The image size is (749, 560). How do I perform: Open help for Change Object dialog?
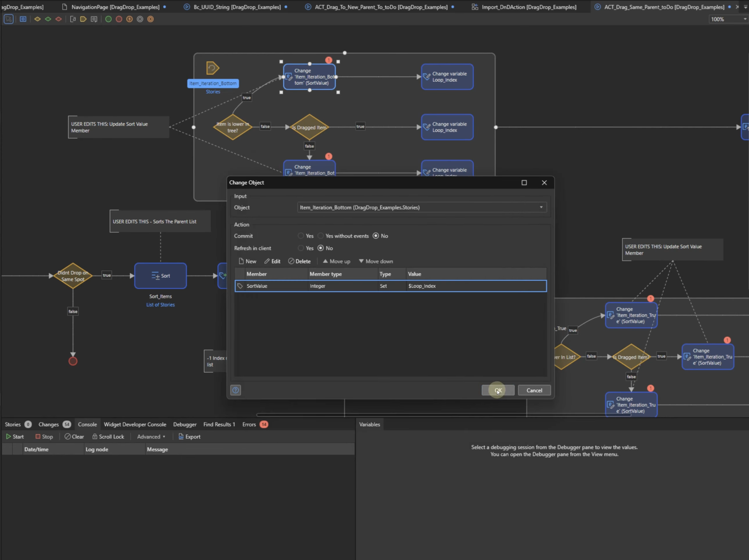point(236,390)
